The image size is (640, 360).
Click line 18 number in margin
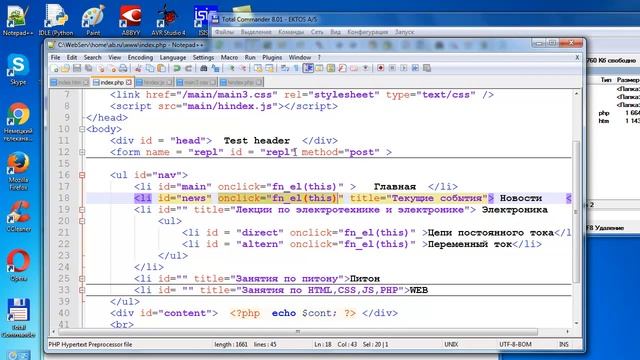point(64,198)
